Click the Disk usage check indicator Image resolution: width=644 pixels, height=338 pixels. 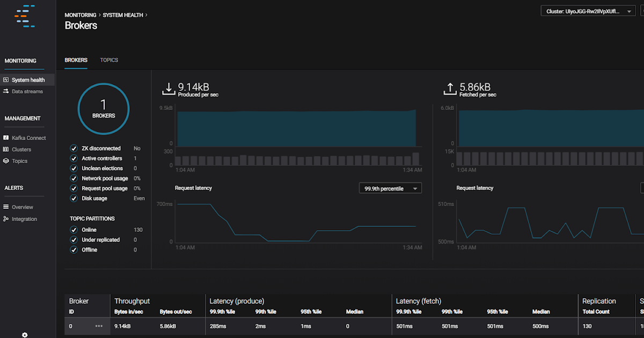(x=74, y=198)
